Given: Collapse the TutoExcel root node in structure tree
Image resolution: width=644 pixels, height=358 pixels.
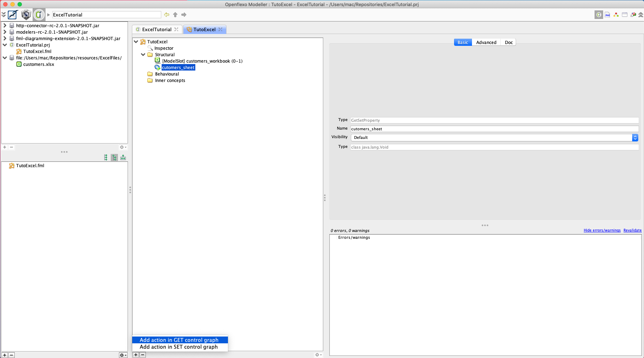Looking at the screenshot, I should [x=136, y=42].
